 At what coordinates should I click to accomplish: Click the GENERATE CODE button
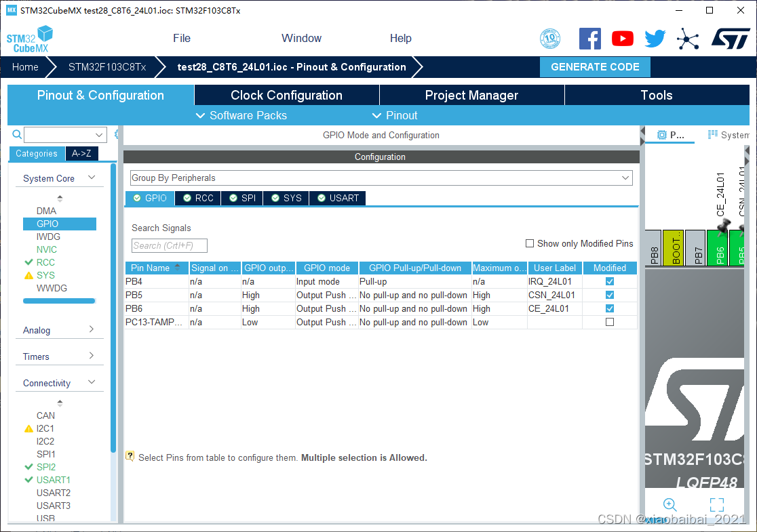(x=595, y=67)
